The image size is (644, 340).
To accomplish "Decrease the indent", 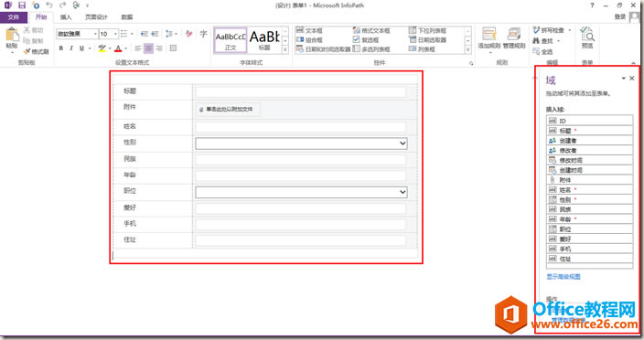I will 145,34.
